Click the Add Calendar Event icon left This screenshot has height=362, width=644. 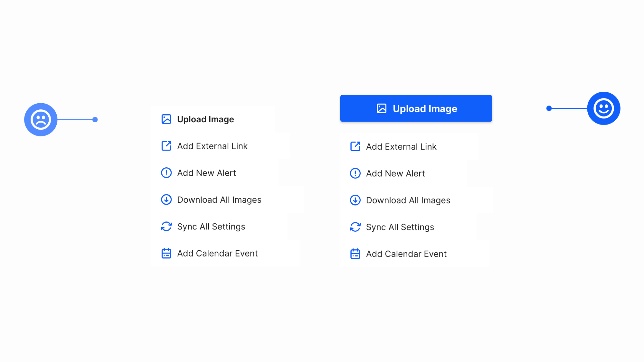pyautogui.click(x=166, y=253)
